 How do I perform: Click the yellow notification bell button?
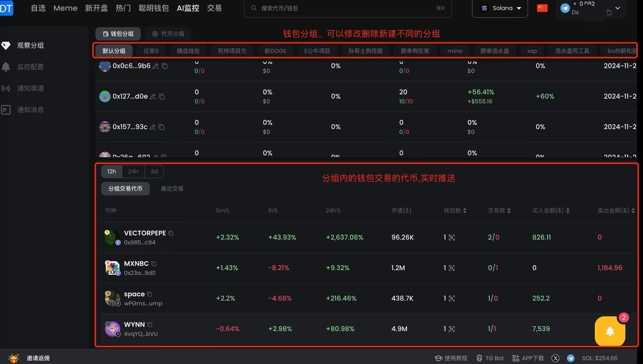(x=610, y=331)
